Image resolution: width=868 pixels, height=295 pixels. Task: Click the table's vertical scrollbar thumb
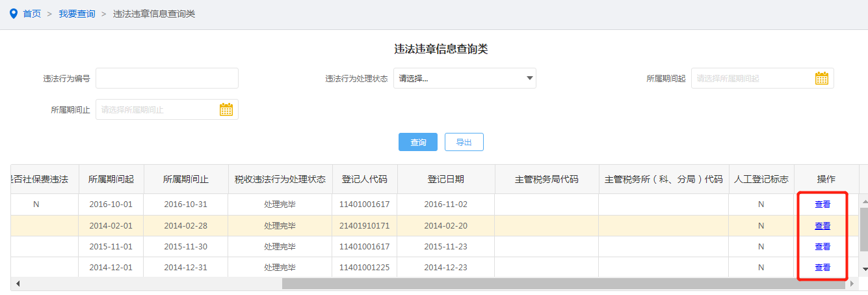coord(864,230)
